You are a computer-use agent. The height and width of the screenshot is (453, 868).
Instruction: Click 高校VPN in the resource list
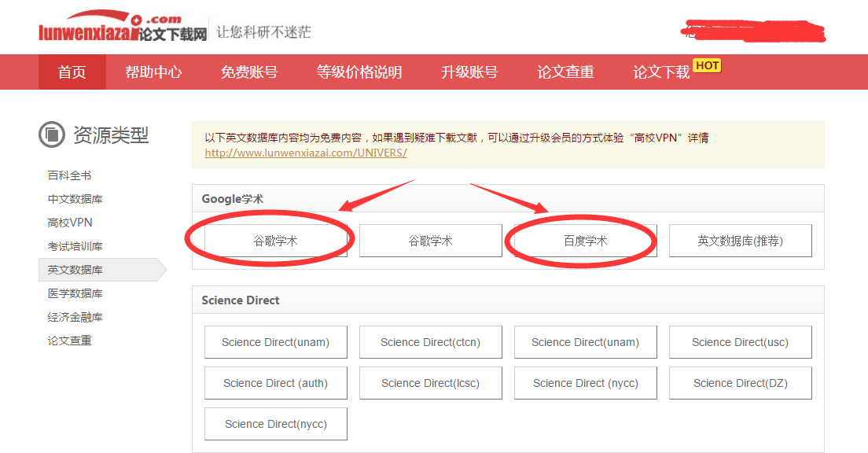(x=70, y=223)
